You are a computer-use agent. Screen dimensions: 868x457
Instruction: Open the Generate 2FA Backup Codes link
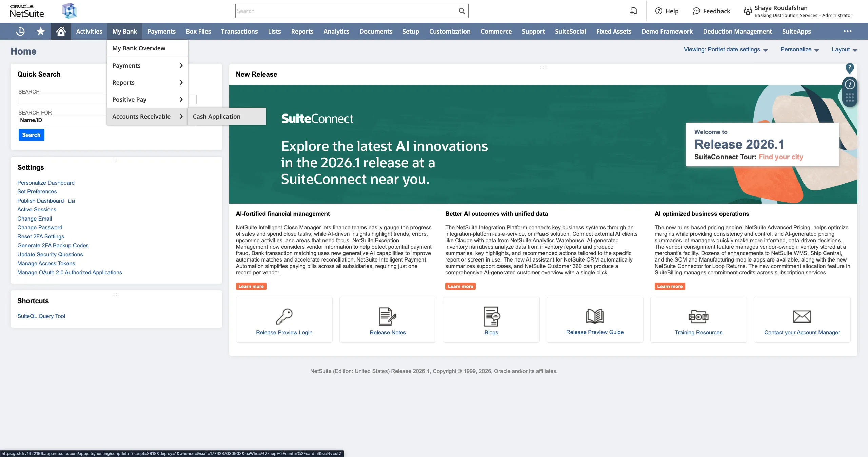click(53, 245)
